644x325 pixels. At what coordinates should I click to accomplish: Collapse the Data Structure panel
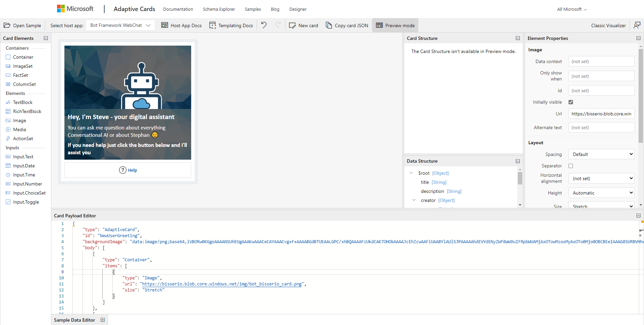pos(518,161)
